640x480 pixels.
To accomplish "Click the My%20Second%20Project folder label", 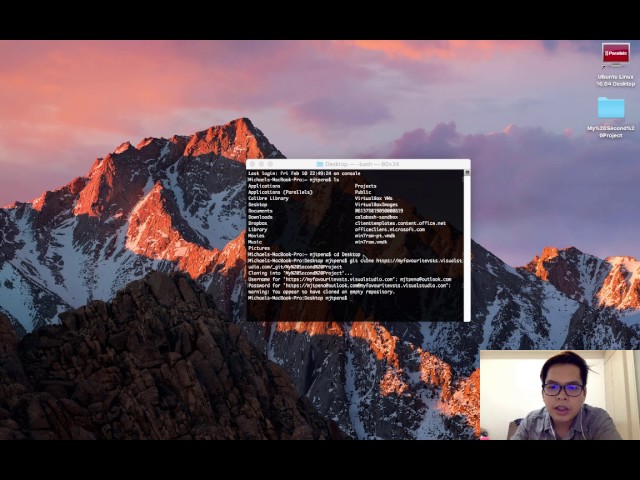I will (611, 131).
